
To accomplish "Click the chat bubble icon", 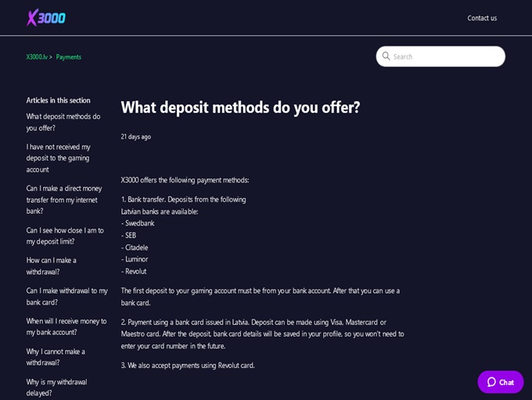I will coord(492,382).
